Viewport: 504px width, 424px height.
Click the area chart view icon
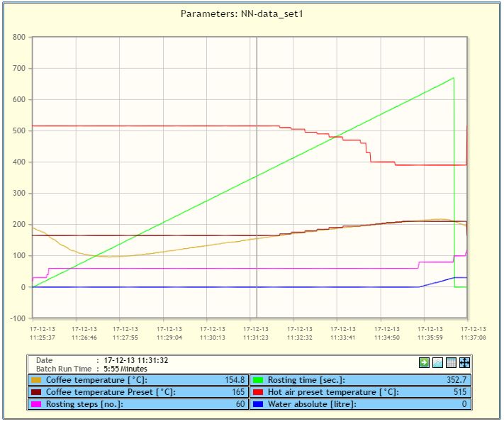pos(438,363)
